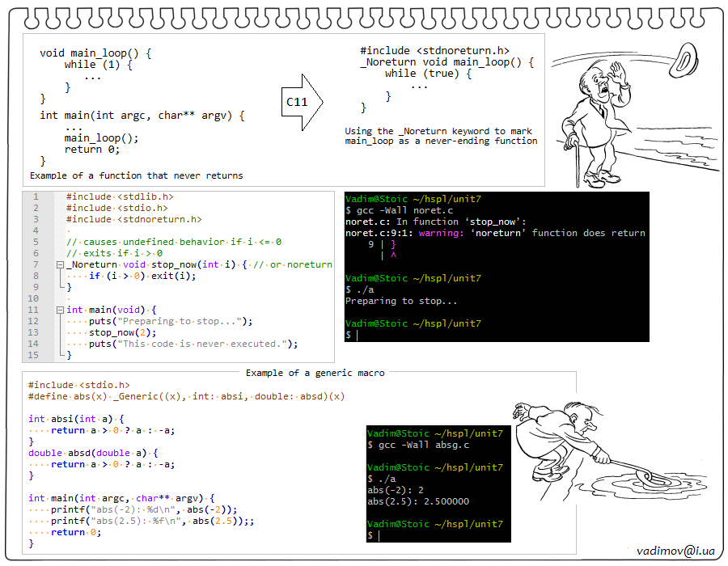Click the cartoon man holding a cane
The height and width of the screenshot is (566, 728).
(595, 121)
